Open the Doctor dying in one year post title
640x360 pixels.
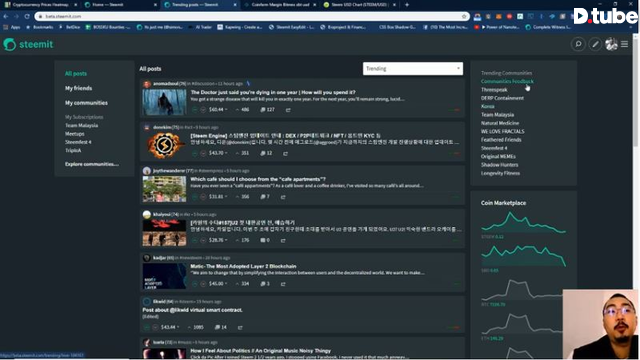point(273,92)
